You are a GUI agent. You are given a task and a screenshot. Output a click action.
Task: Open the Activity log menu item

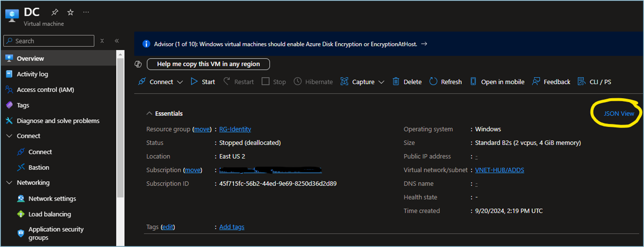point(58,74)
